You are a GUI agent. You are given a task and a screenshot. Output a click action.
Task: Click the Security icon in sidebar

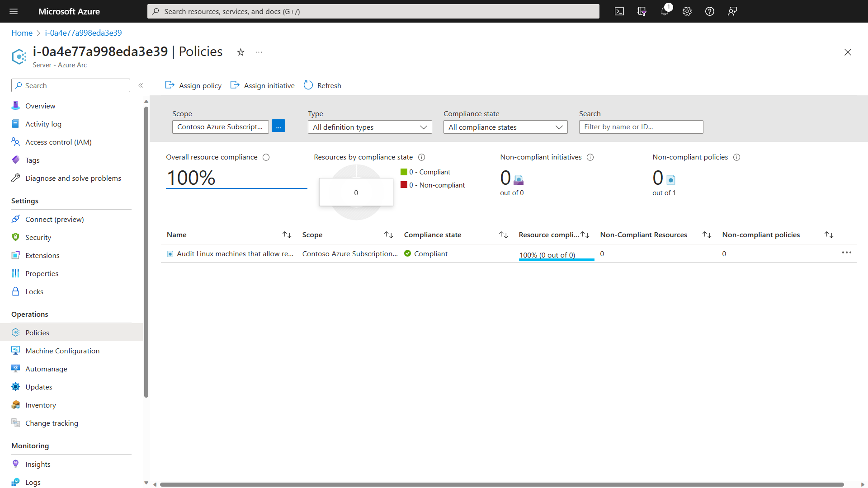coord(16,237)
